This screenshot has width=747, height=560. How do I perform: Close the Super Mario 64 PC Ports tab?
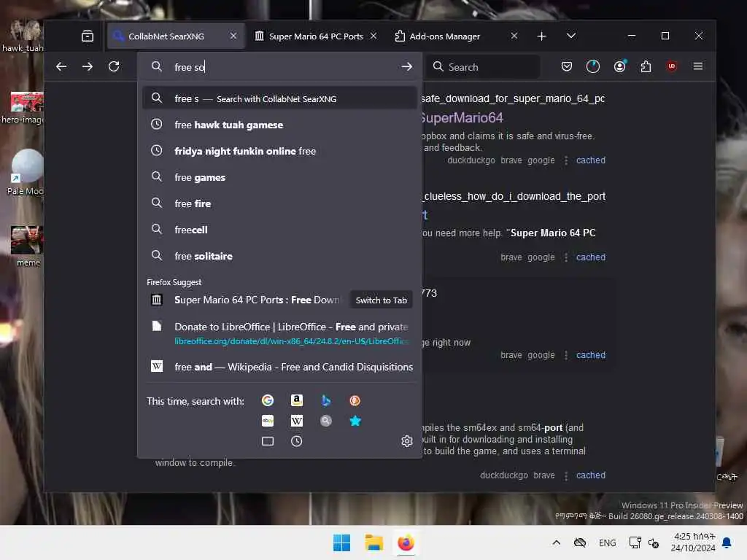[373, 36]
